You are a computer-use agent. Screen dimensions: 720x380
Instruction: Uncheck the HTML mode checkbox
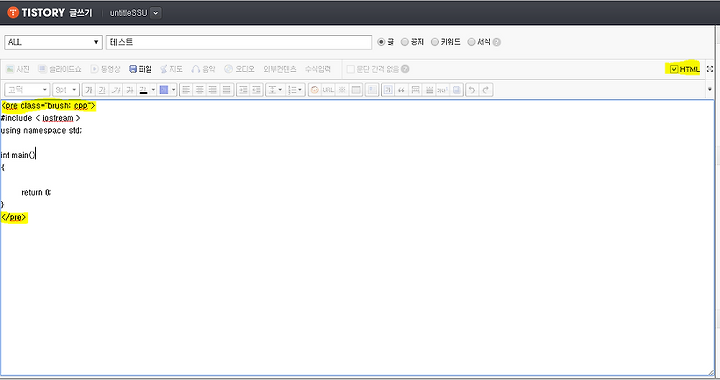(x=674, y=69)
